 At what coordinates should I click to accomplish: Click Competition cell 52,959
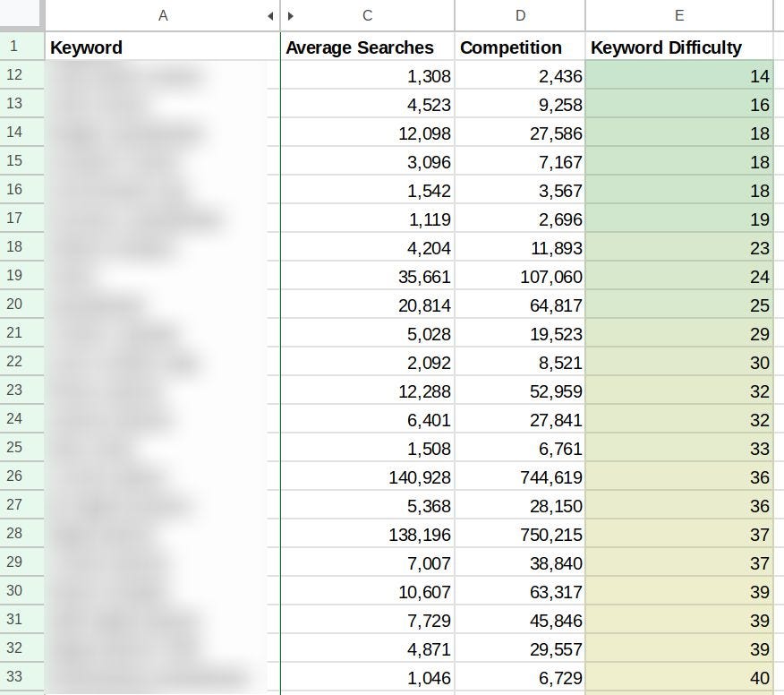520,390
